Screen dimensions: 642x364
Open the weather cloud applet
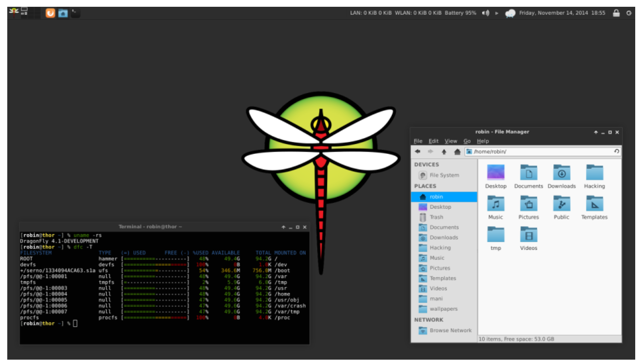coord(510,14)
